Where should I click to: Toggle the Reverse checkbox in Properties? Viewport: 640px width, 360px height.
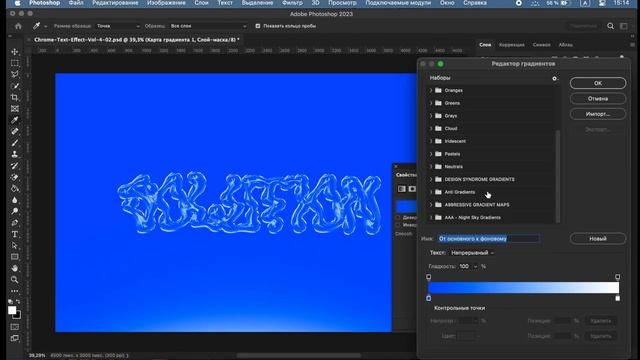pos(398,225)
